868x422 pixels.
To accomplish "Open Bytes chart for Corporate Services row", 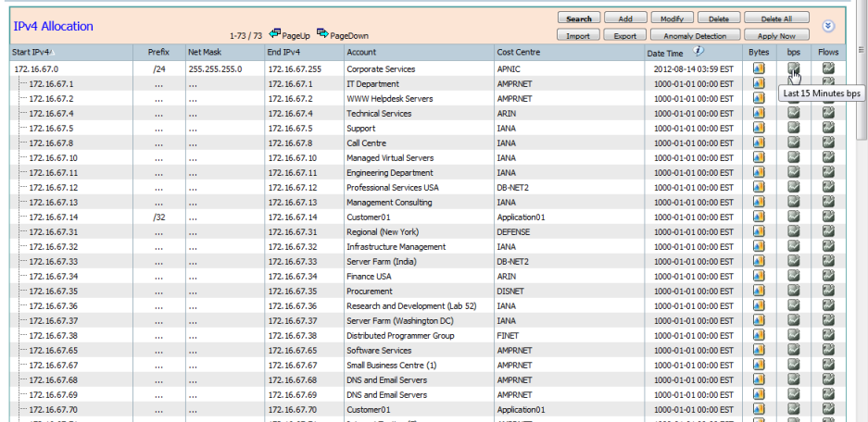I will [759, 68].
